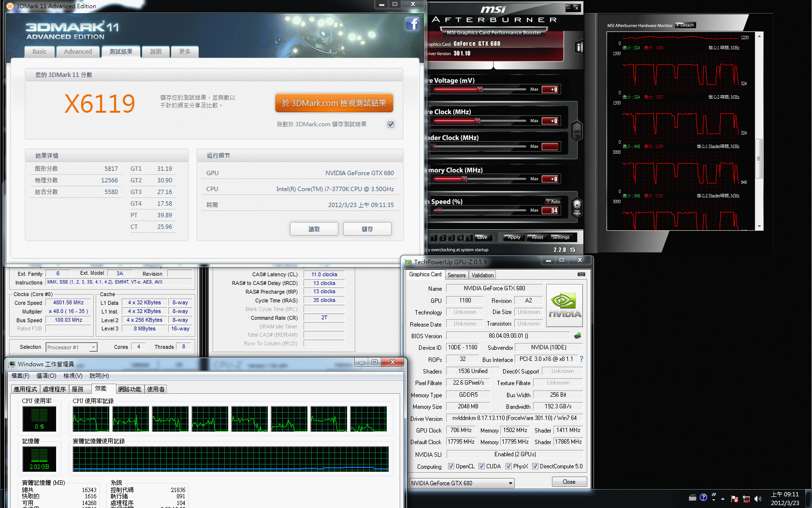Image resolution: width=812 pixels, height=508 pixels.
Task: Select Afterburner profile slot 1
Action: point(434,238)
